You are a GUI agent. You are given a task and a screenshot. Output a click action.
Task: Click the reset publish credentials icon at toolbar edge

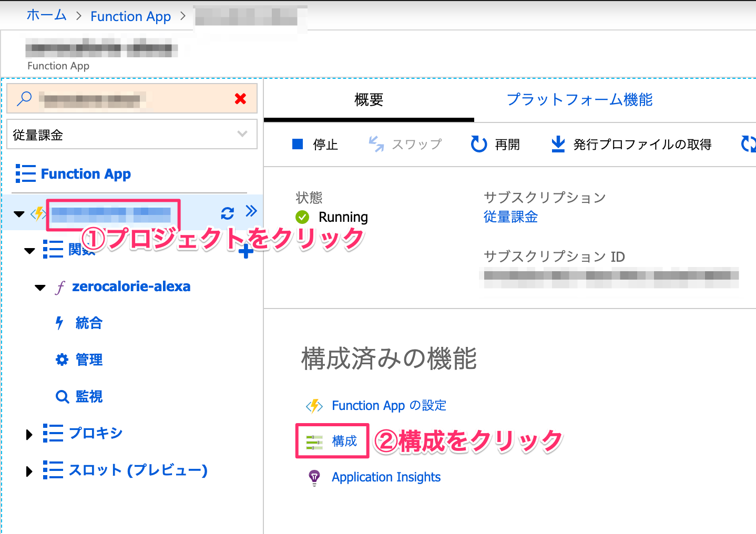pyautogui.click(x=748, y=144)
